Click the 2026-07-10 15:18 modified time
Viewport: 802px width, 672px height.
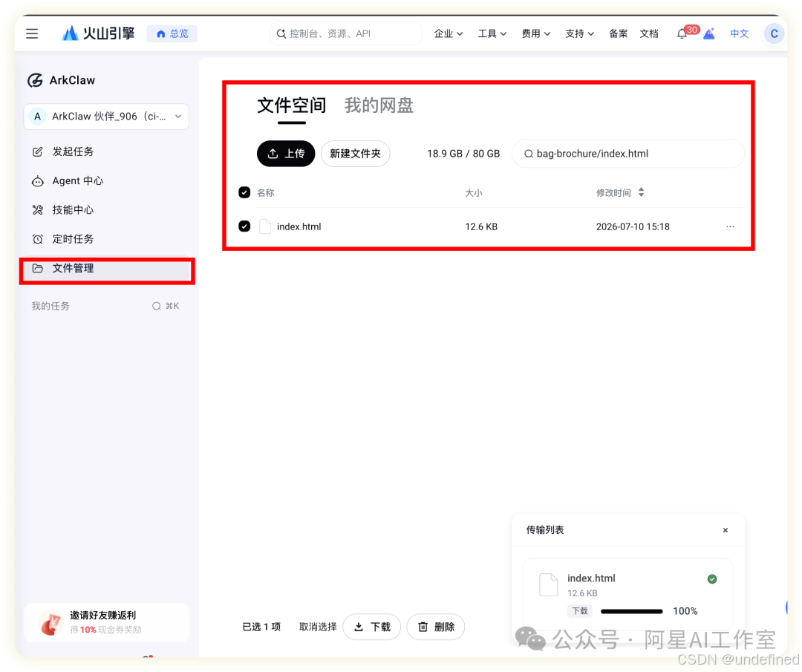point(633,226)
